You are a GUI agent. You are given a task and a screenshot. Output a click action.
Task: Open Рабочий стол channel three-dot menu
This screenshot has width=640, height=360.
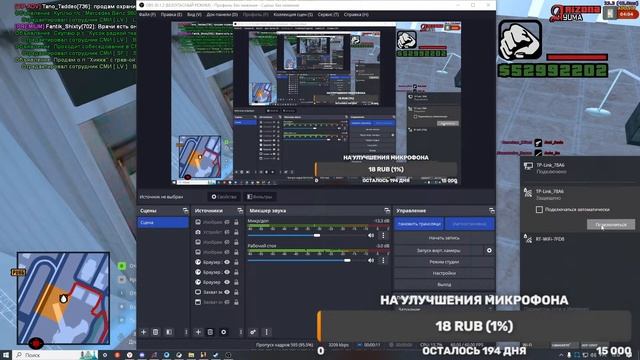coord(383,260)
